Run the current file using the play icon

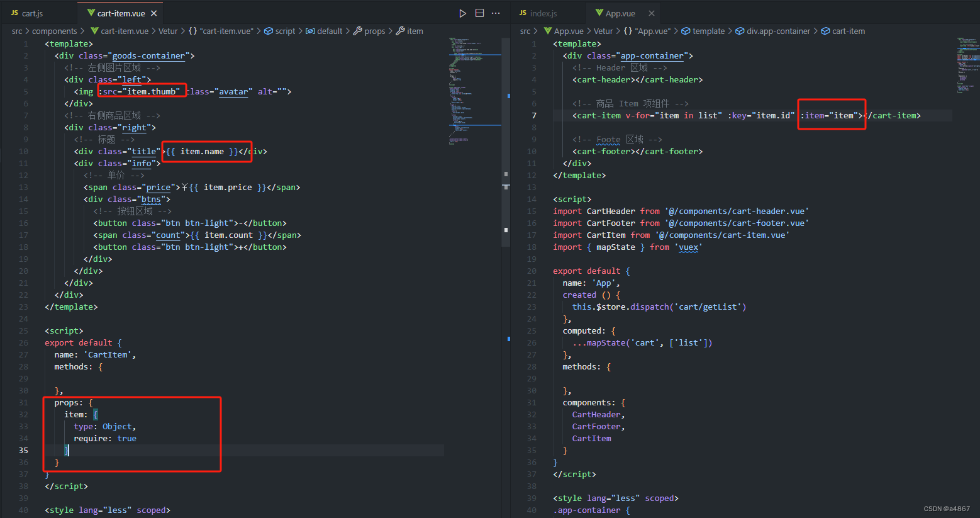click(462, 13)
